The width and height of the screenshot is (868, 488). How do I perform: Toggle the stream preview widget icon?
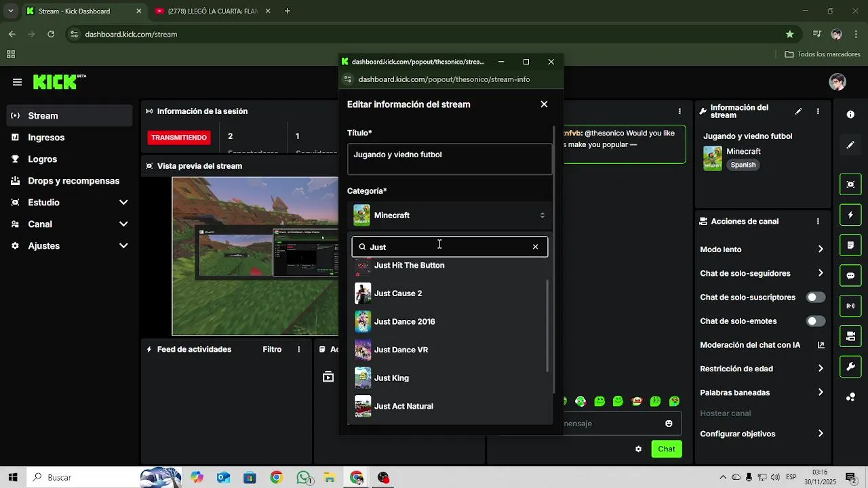click(850, 184)
